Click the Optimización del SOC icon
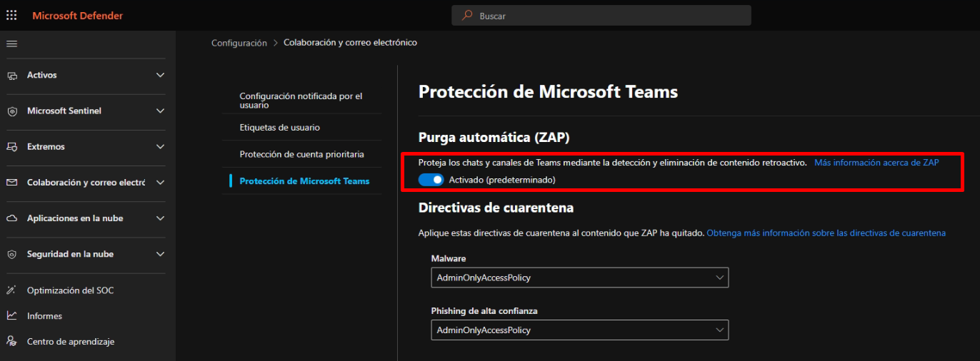 coord(11,290)
